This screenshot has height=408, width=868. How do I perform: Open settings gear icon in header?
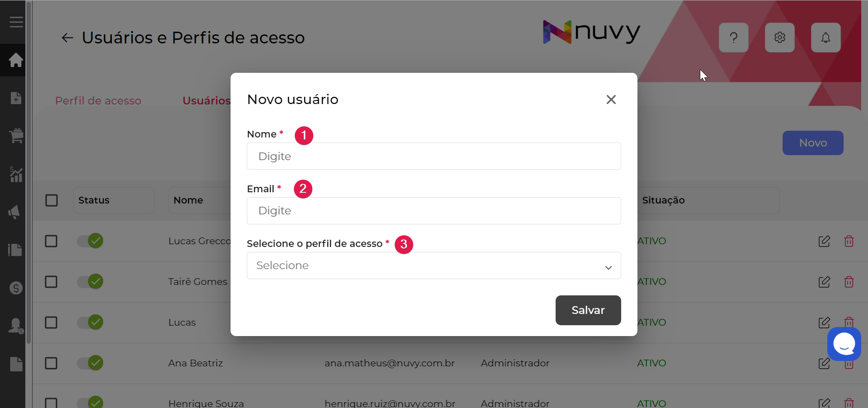(x=779, y=38)
